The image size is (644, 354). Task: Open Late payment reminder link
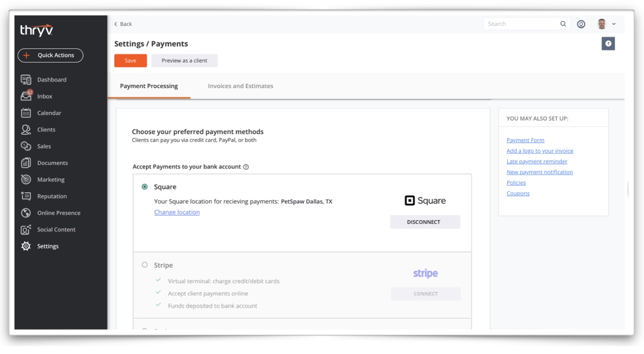(537, 162)
